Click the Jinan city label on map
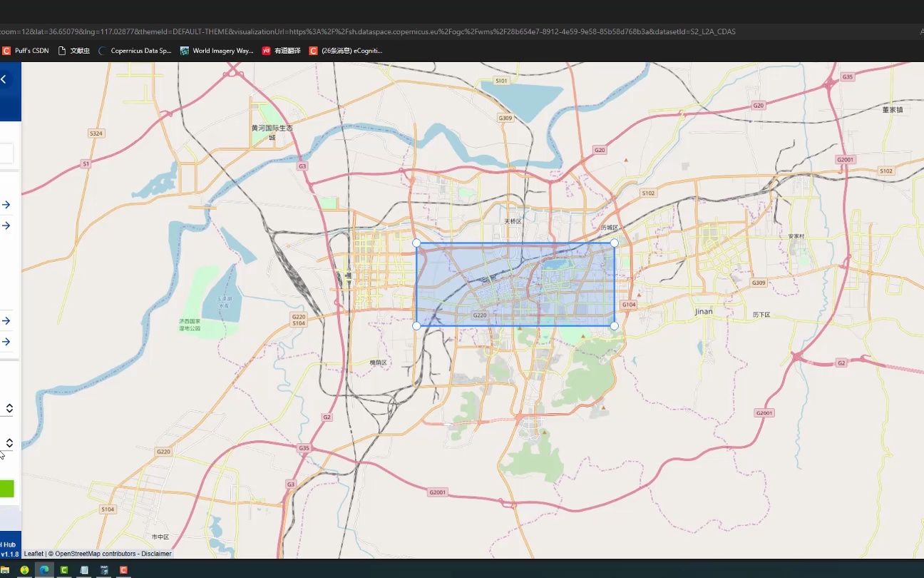Image resolution: width=924 pixels, height=578 pixels. (x=704, y=312)
